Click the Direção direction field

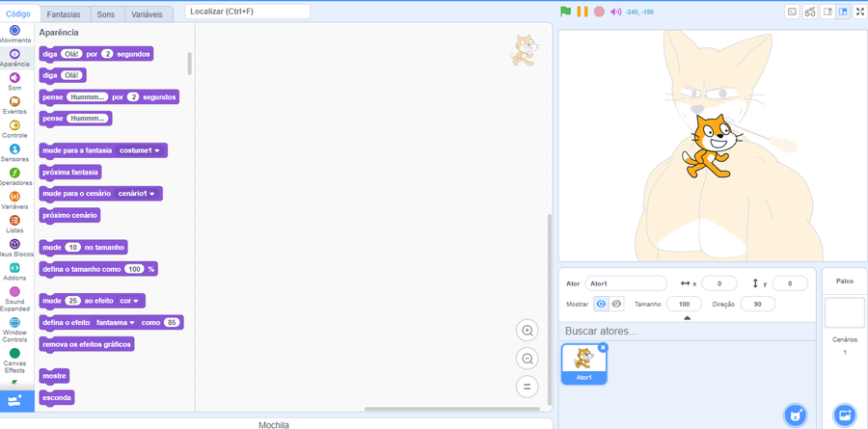click(757, 304)
